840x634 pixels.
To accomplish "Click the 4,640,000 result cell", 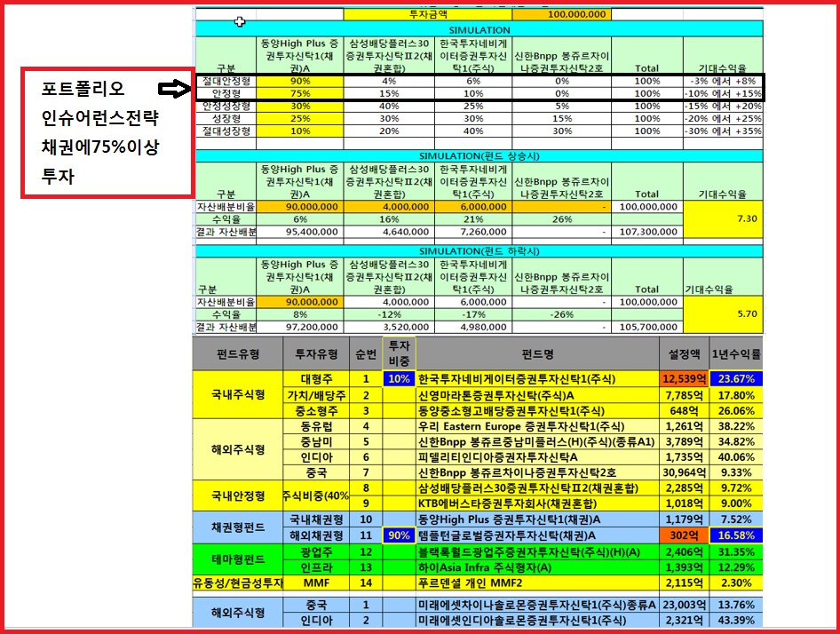I will [389, 232].
